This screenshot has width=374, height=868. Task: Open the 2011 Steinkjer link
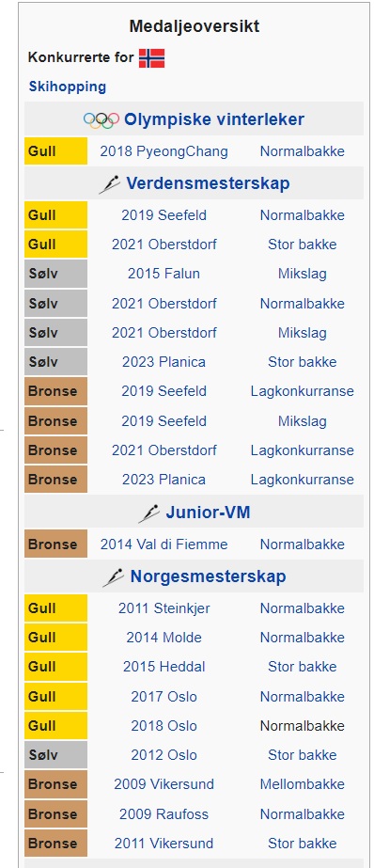[x=164, y=608]
